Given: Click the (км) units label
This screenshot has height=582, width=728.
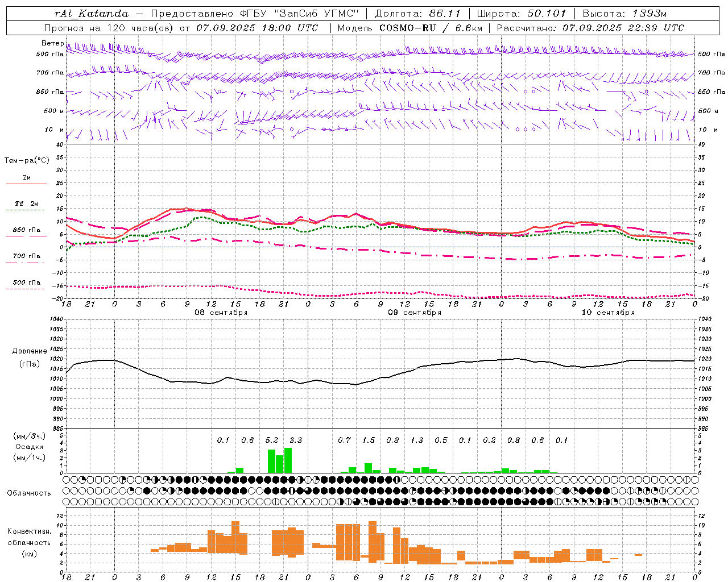Looking at the screenshot, I should pos(30,554).
